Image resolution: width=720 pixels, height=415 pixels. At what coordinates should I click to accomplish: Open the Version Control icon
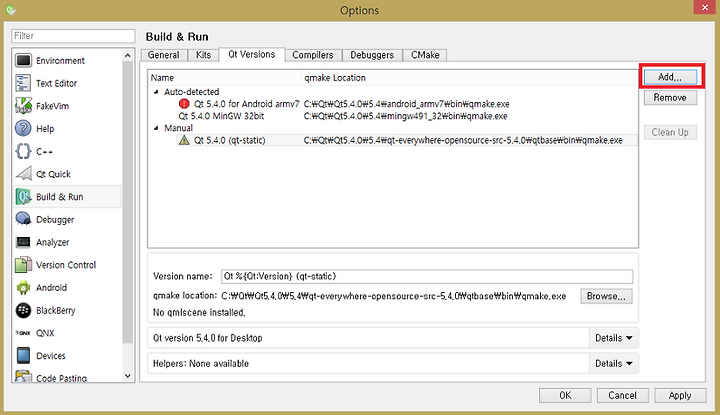pyautogui.click(x=23, y=265)
